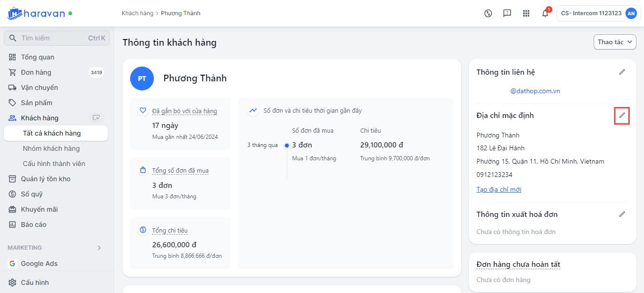Focus the Tìm kiếm search field

(52, 38)
